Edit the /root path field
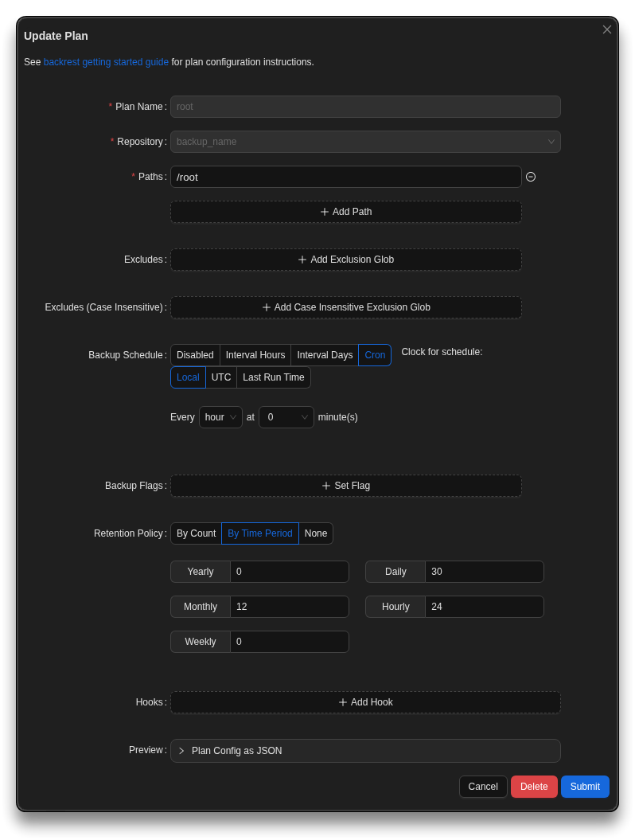The width and height of the screenshot is (635, 840). pos(346,177)
